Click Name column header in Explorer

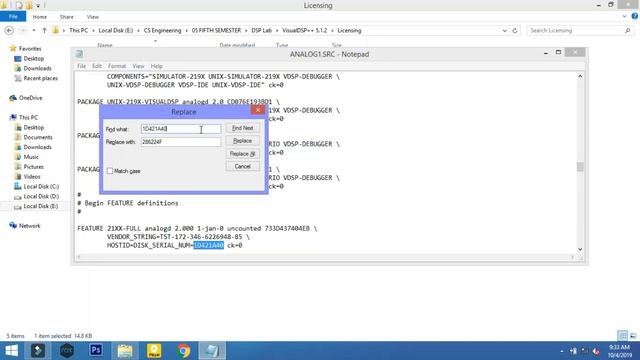[105, 45]
